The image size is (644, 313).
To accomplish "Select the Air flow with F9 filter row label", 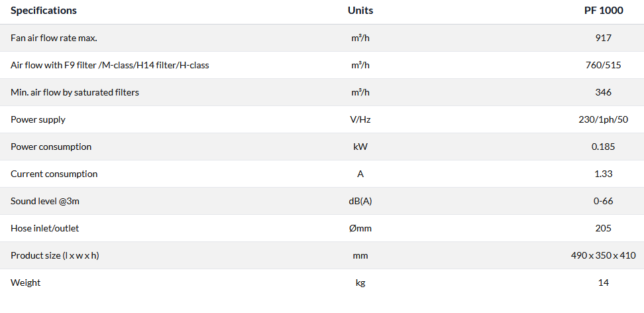I will coord(110,65).
